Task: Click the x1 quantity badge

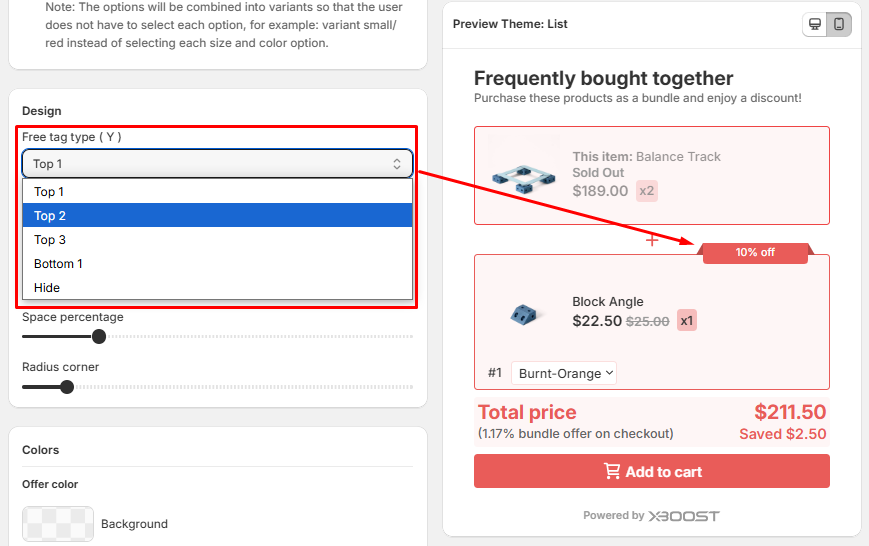Action: pos(687,321)
